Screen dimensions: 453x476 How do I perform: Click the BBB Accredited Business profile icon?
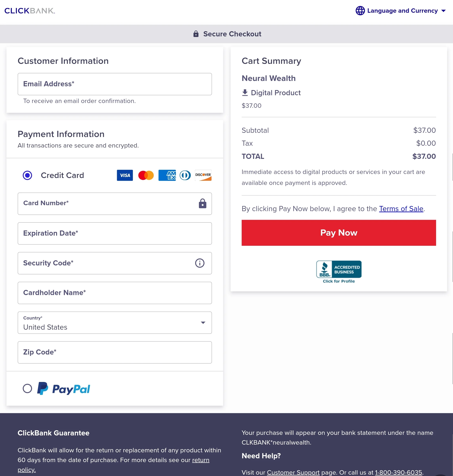[x=339, y=272]
